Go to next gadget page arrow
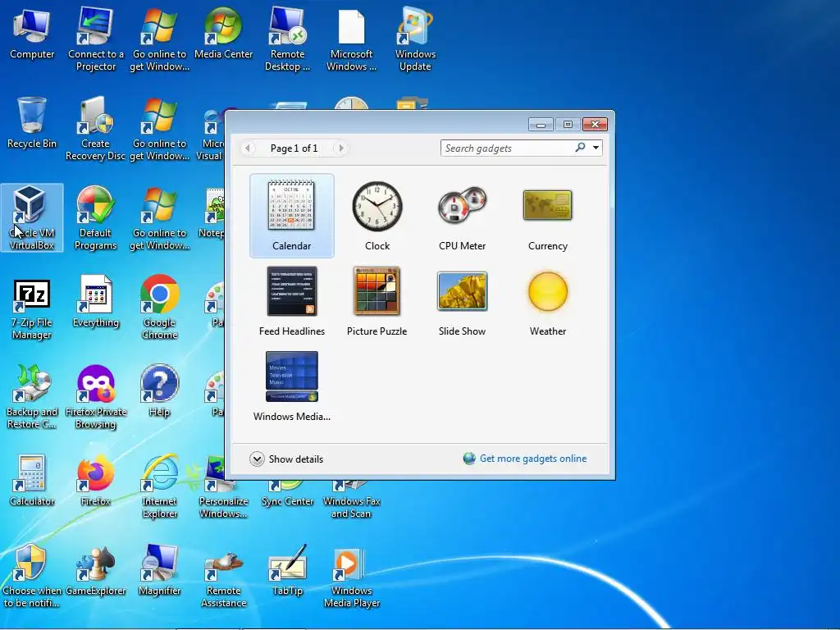This screenshot has width=840, height=630. tap(340, 148)
